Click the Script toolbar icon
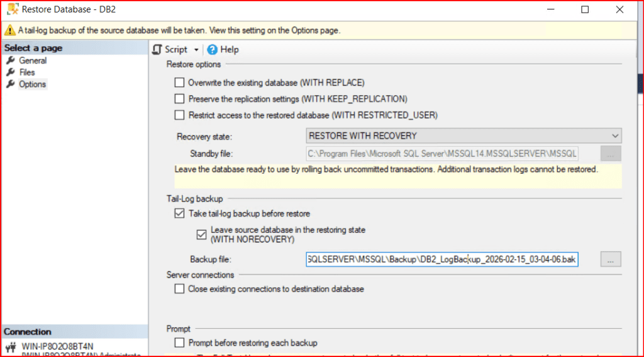This screenshot has height=357, width=644. coord(157,50)
